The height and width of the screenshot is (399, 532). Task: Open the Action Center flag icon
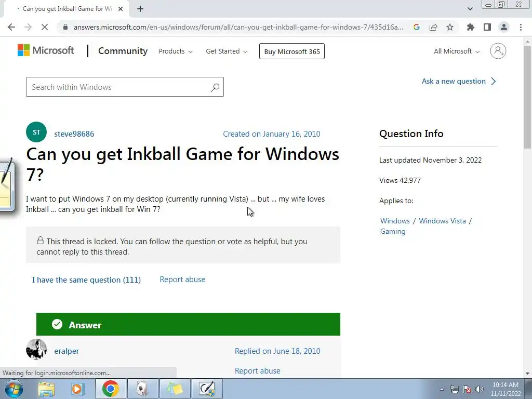tap(467, 389)
